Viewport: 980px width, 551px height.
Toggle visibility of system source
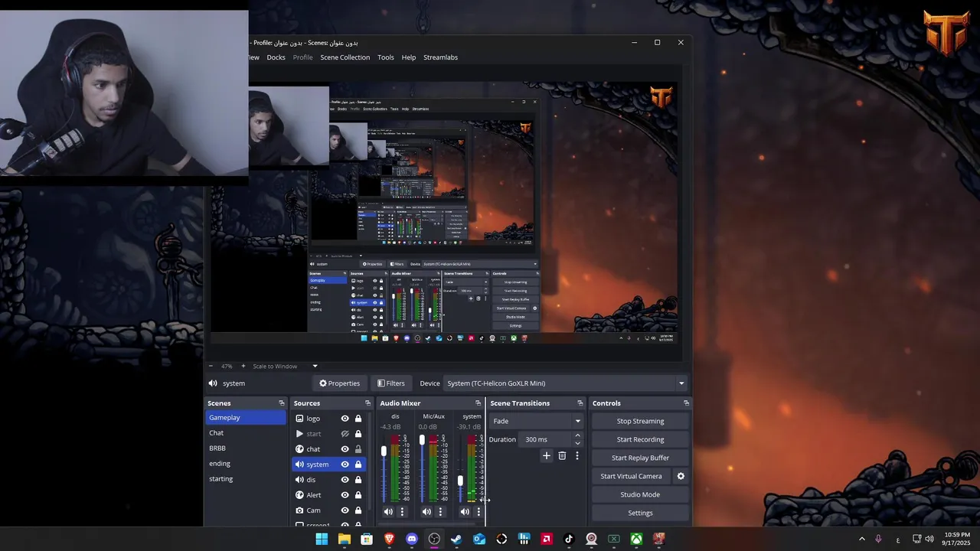[345, 465]
